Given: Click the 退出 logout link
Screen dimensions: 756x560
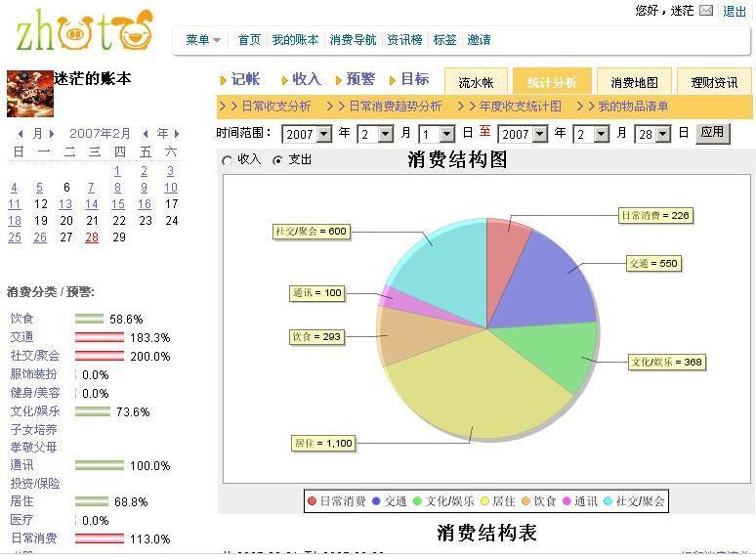Looking at the screenshot, I should [x=735, y=12].
